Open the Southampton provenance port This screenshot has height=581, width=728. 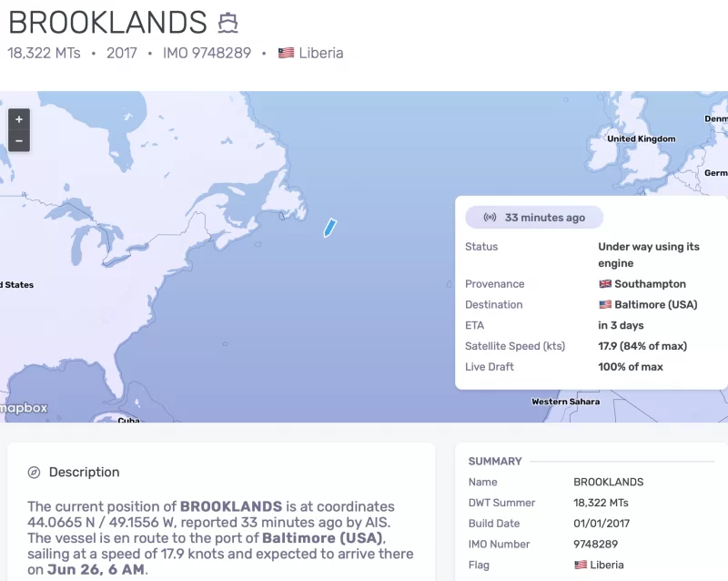(650, 284)
